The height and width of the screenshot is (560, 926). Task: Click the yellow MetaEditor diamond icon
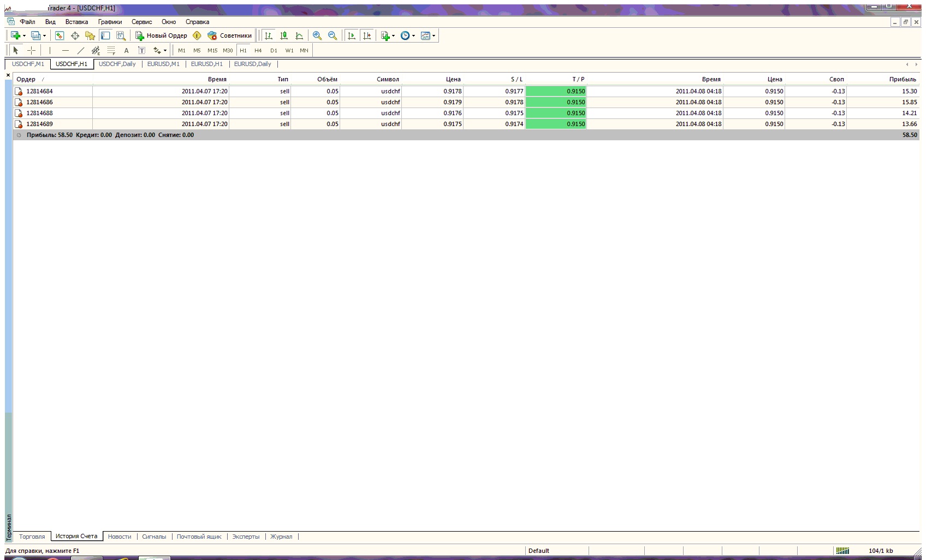(197, 35)
